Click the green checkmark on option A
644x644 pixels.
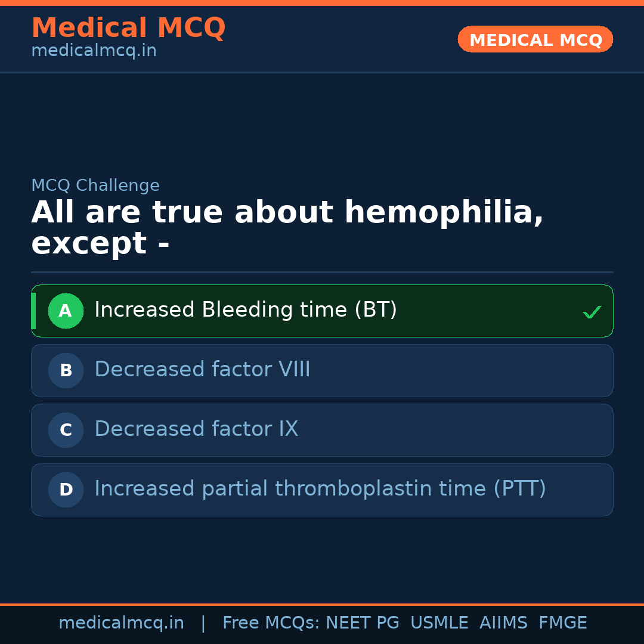point(592,312)
